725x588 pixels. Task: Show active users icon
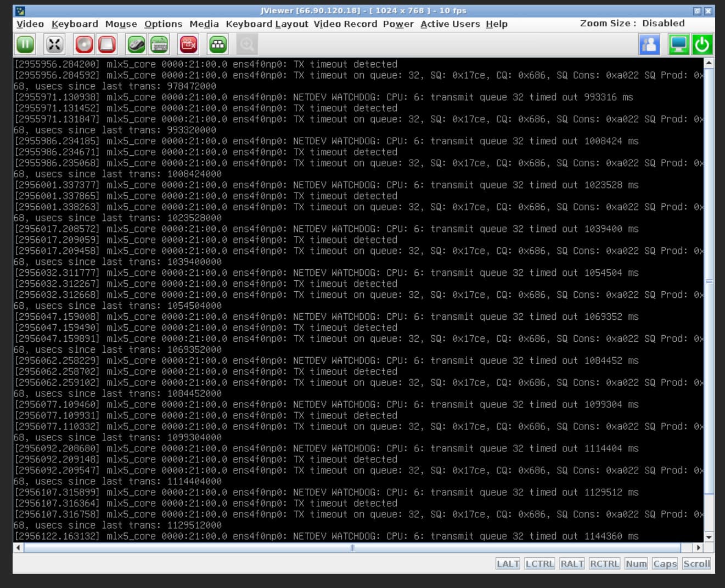tap(649, 44)
